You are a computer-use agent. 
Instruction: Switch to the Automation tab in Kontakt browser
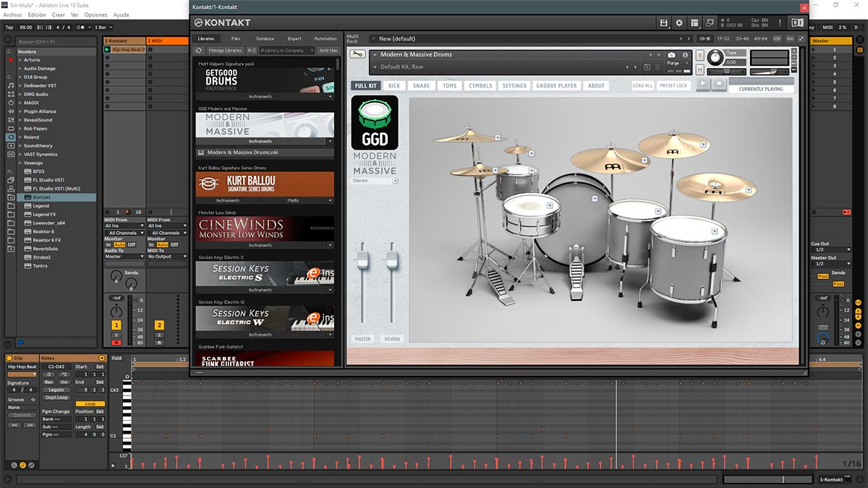325,38
